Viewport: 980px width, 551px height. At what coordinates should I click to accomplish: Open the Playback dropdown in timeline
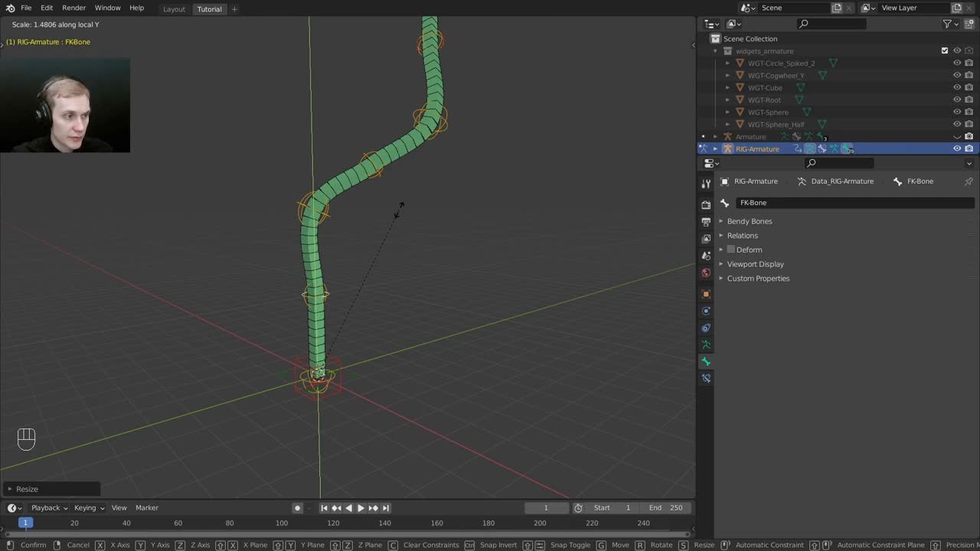coord(49,508)
